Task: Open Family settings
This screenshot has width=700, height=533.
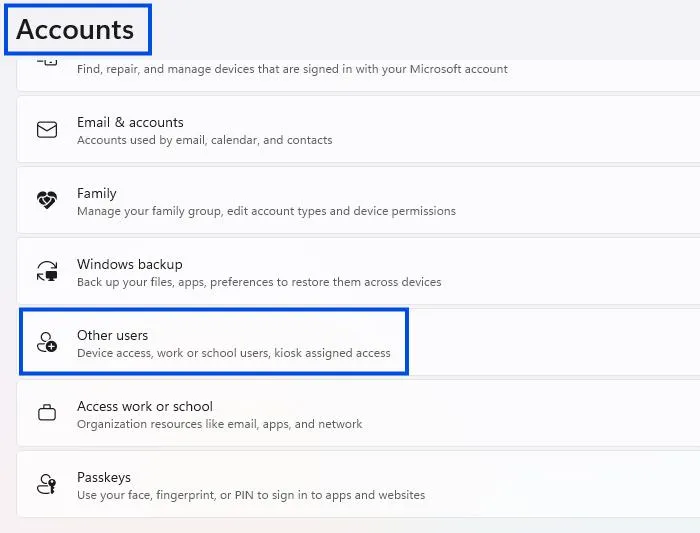Action: tap(358, 200)
